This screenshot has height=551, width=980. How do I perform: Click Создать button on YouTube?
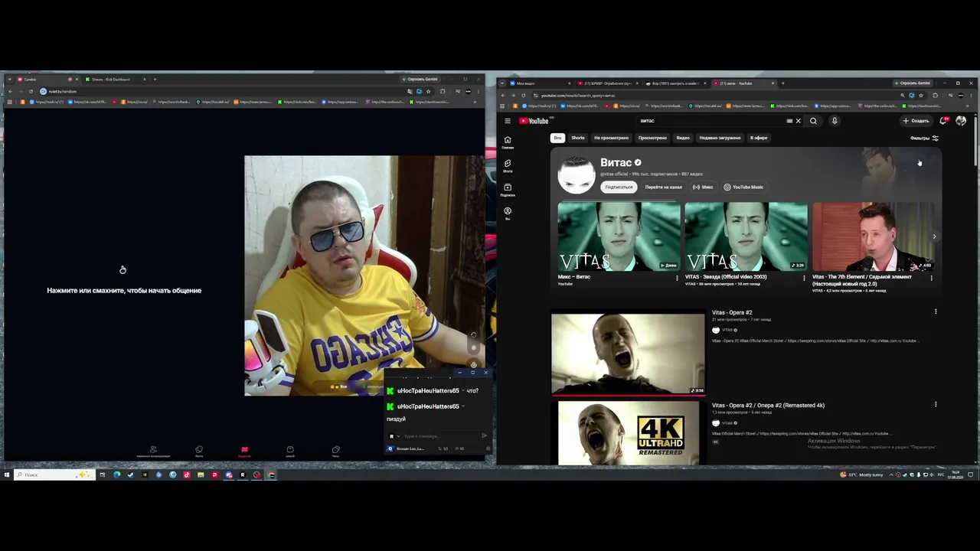(916, 121)
